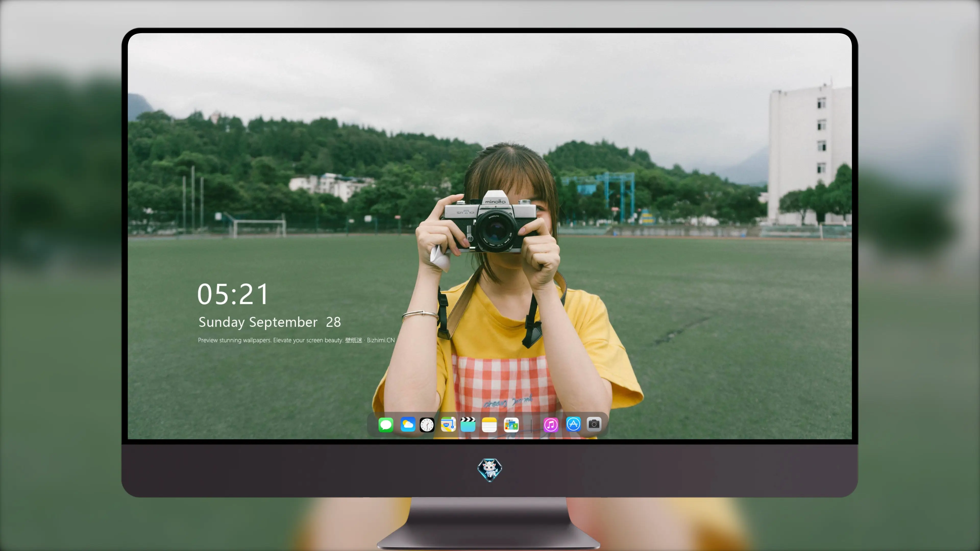Viewport: 980px width, 551px height.
Task: Open the Weather app in the dock
Action: click(x=408, y=424)
